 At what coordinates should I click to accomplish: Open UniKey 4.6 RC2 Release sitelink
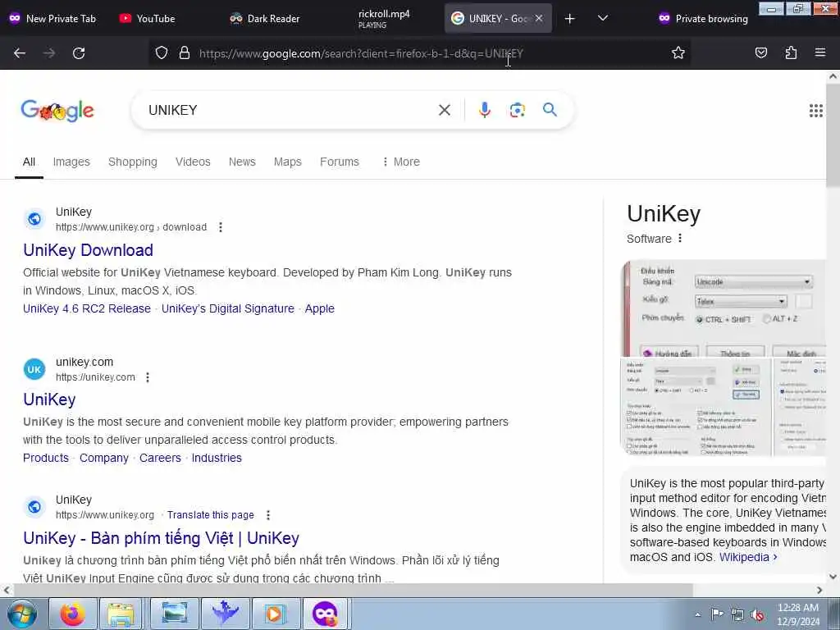point(87,308)
